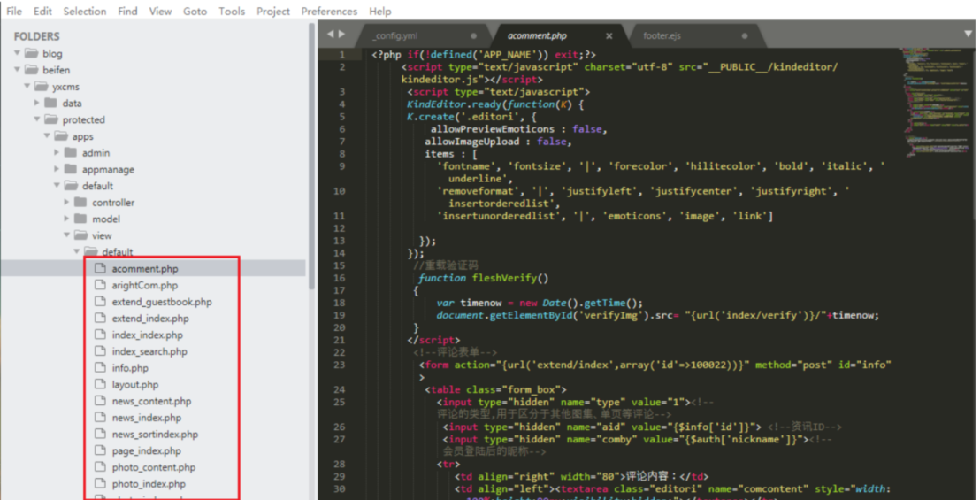Open page_index.php file
The height and width of the screenshot is (500, 980).
point(146,451)
